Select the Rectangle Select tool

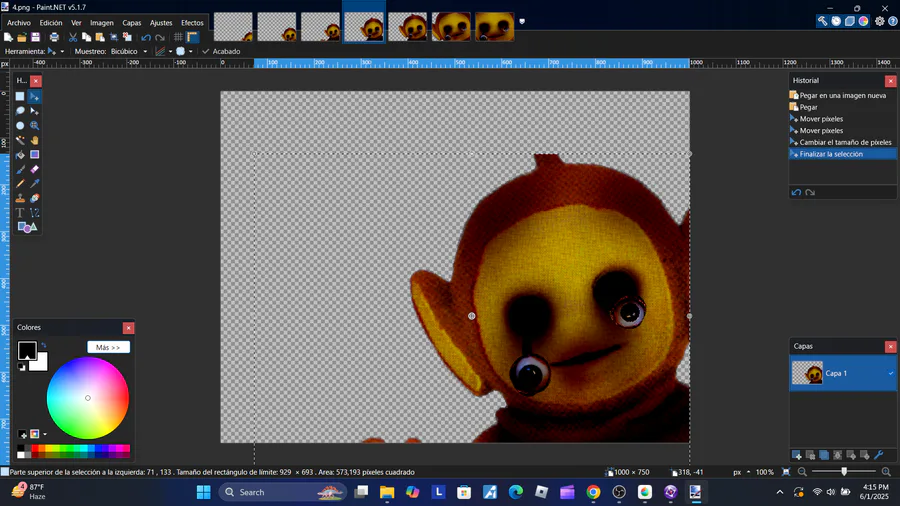[20, 96]
